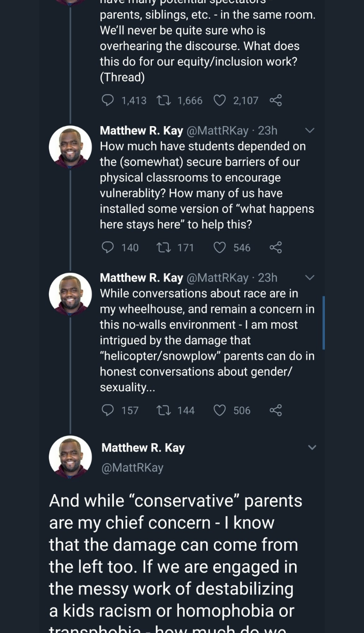This screenshot has width=364, height=633.
Task: Share the tweet with 546 likes
Action: (276, 247)
